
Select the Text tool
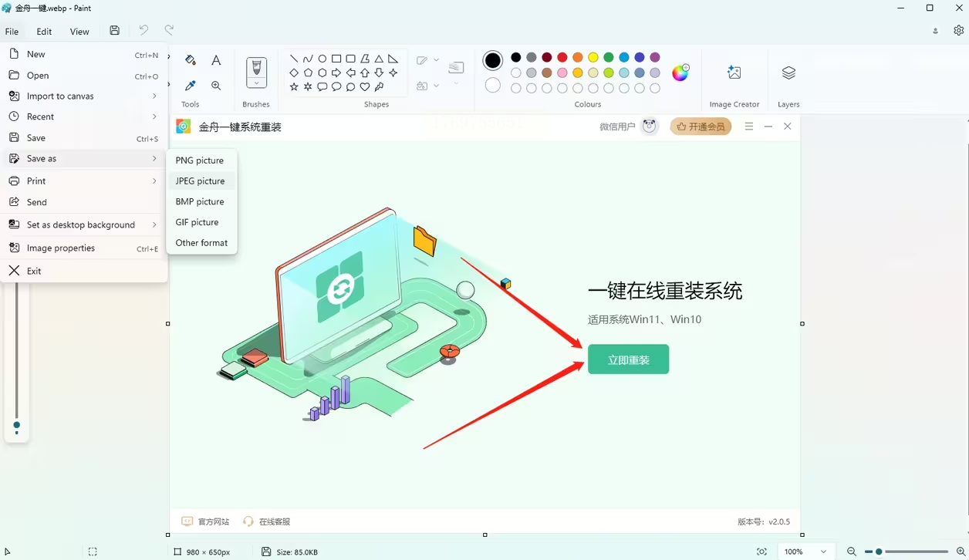216,60
